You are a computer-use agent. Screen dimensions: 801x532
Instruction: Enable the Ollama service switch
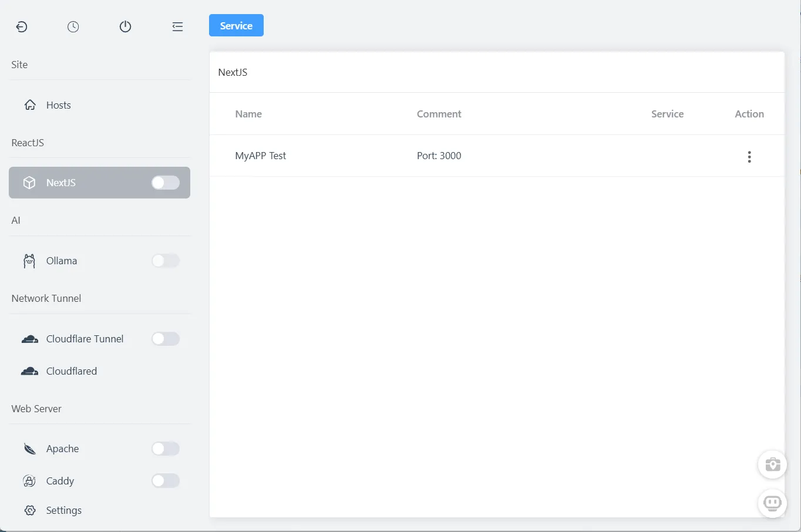[x=165, y=261]
